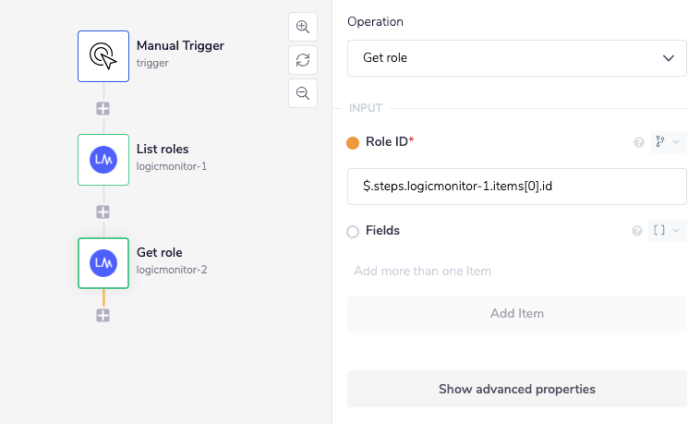Show advanced properties

click(x=517, y=389)
